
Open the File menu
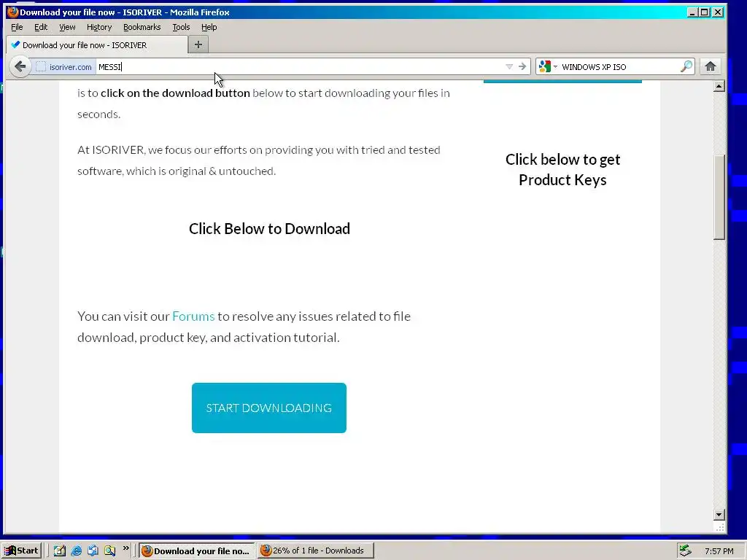(17, 27)
